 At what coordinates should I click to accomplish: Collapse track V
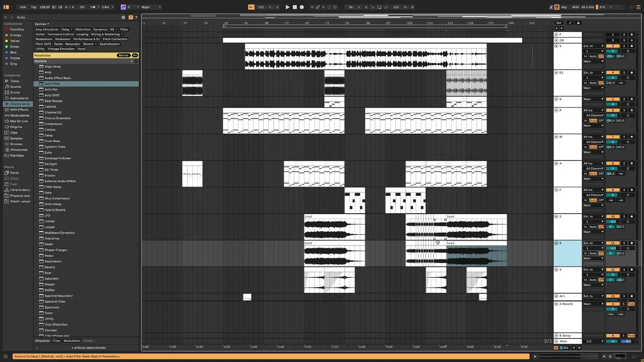click(556, 46)
